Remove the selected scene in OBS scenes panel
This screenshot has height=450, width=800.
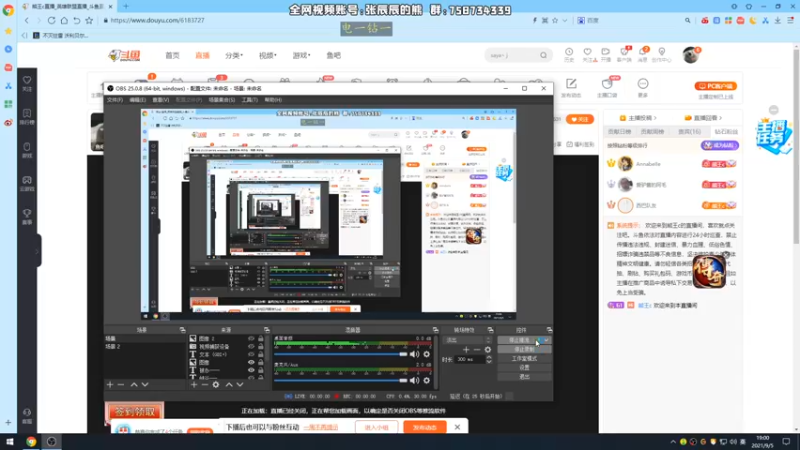(x=121, y=385)
